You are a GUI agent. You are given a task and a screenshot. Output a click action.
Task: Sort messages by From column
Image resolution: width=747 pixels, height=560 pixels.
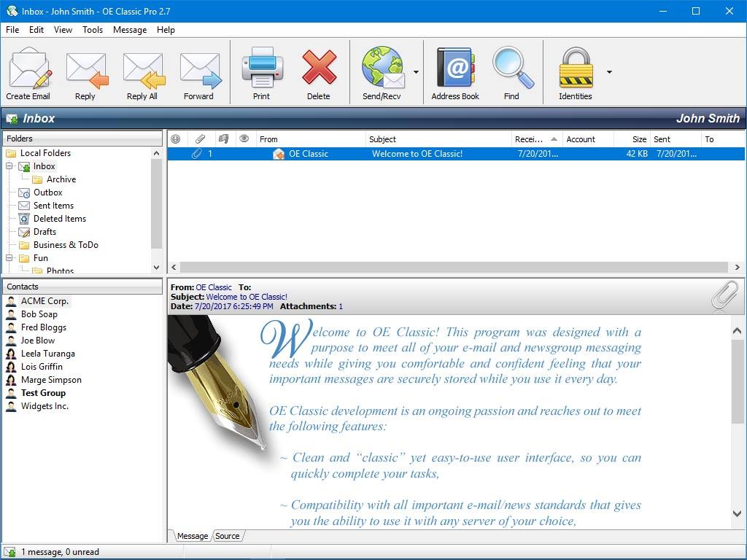[x=311, y=139]
